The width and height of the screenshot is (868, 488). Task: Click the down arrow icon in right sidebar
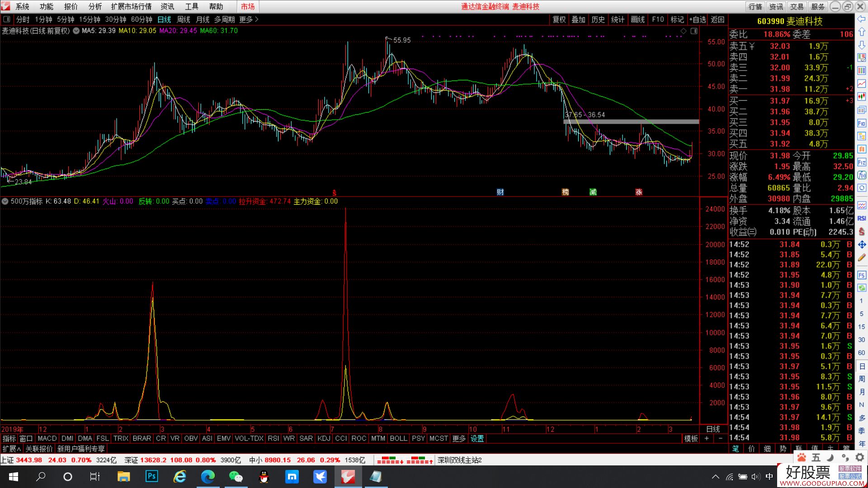[862, 45]
